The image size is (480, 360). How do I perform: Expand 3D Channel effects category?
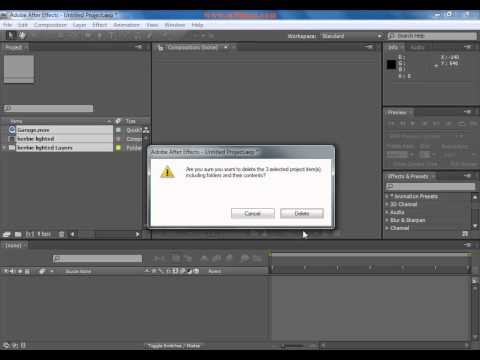click(387, 204)
